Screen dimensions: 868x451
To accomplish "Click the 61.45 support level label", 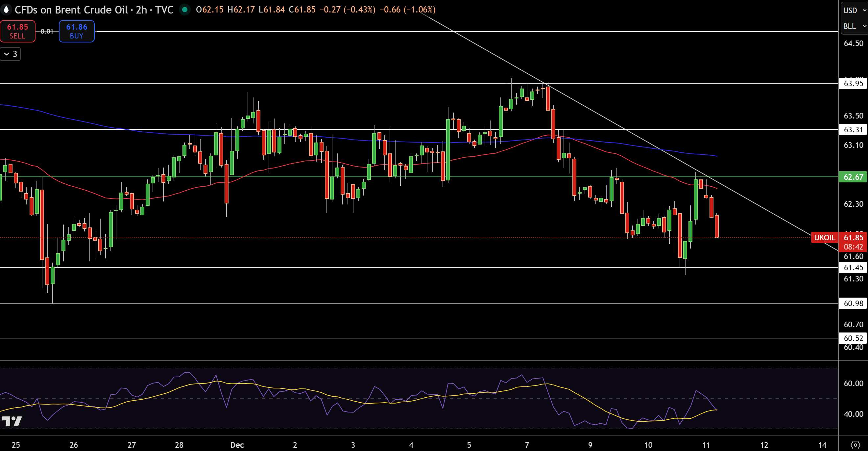I will (853, 268).
